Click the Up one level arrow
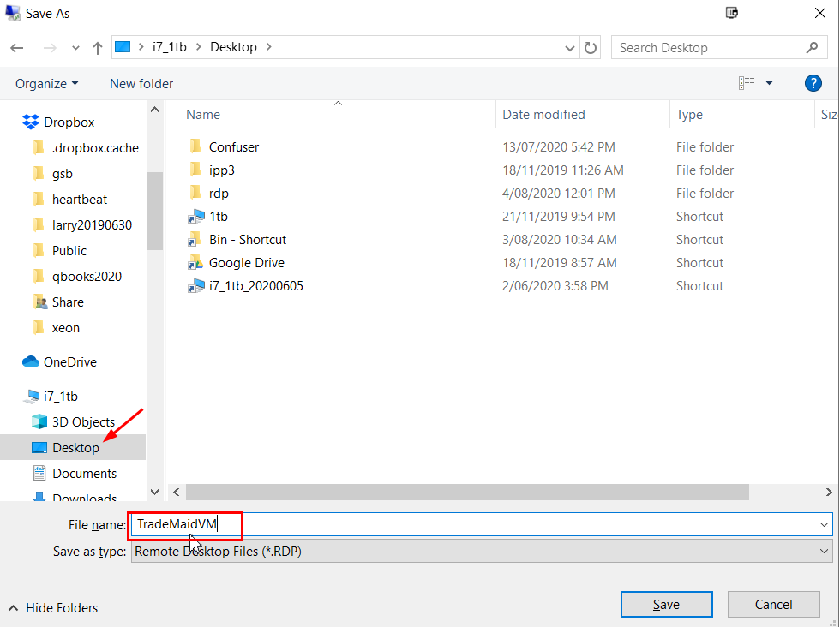 (97, 48)
